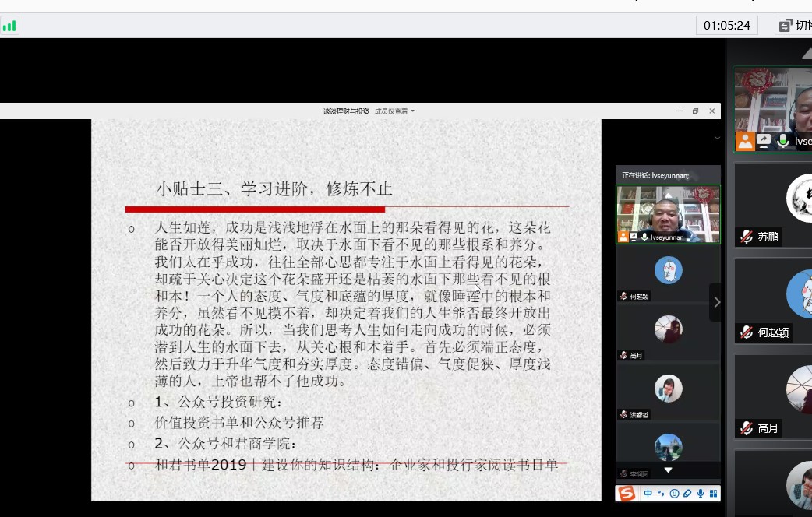
Task: Open the Sogou emoji smiley panel
Action: tap(674, 493)
